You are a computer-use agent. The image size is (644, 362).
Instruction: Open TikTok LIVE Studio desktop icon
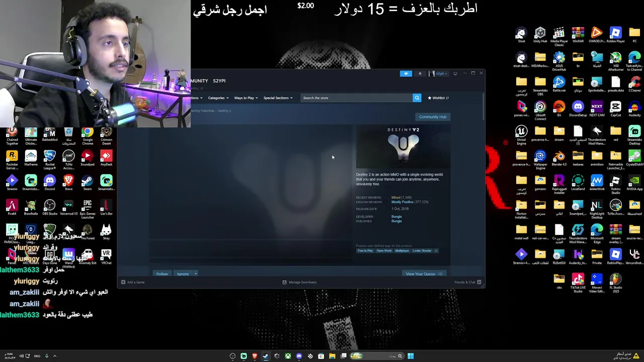click(578, 283)
